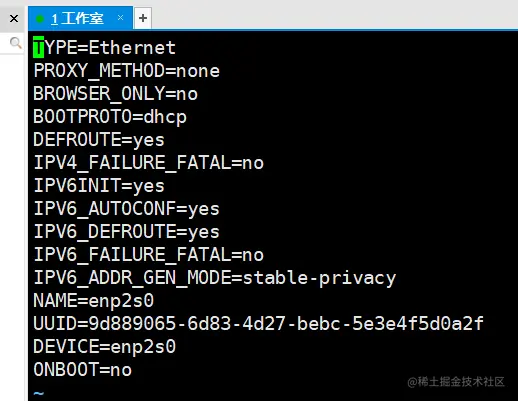518x401 pixels.
Task: Click stable-privacy in IPV6_ADDR_GEN_MODE line
Action: [x=319, y=278]
